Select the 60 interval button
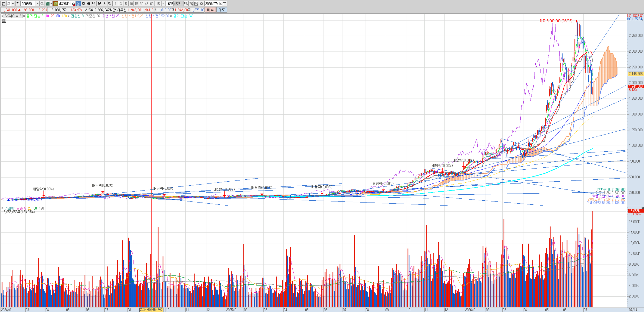 152,4
